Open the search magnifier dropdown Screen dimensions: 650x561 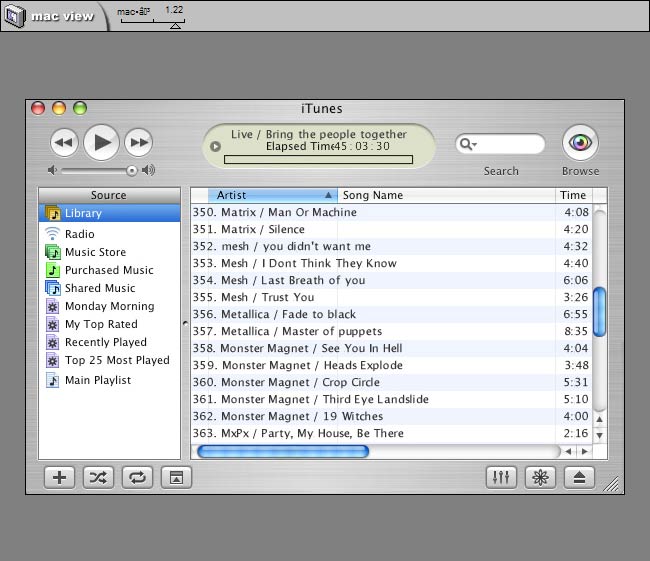(468, 144)
